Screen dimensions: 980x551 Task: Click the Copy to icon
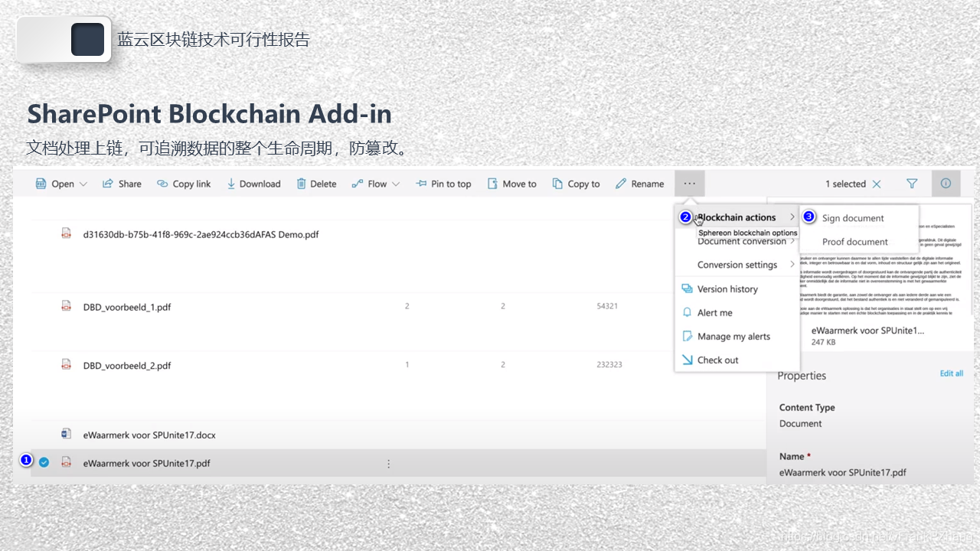click(557, 184)
